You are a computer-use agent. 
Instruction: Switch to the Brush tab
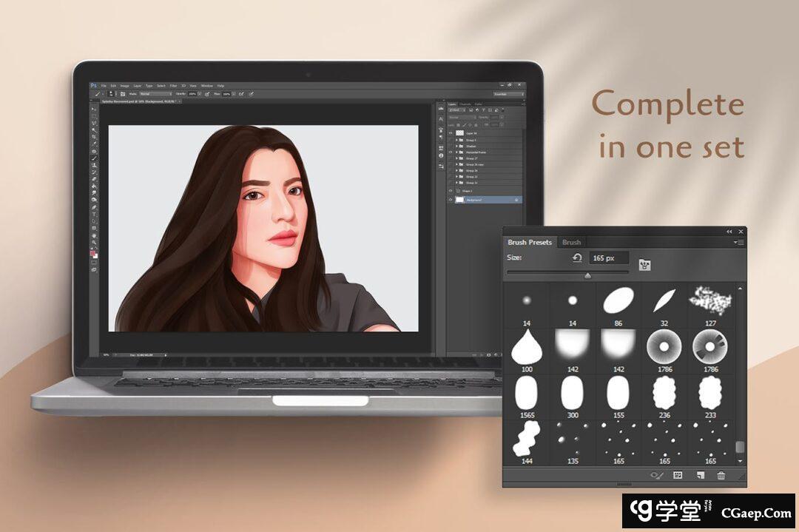click(571, 242)
